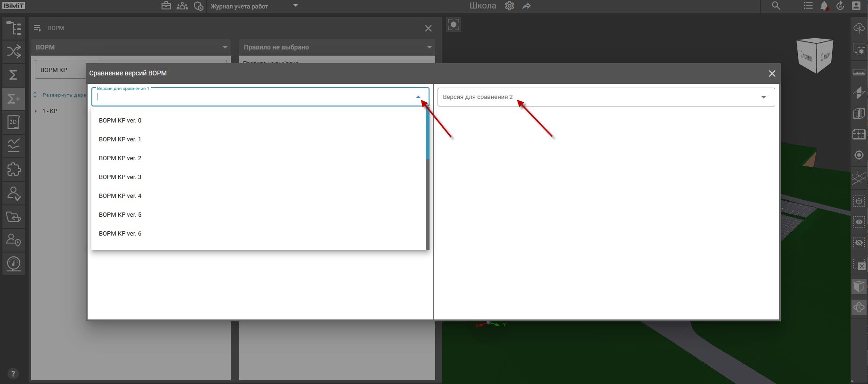This screenshot has height=384, width=868.
Task: Open the plugins puzzle piece icon
Action: (14, 170)
